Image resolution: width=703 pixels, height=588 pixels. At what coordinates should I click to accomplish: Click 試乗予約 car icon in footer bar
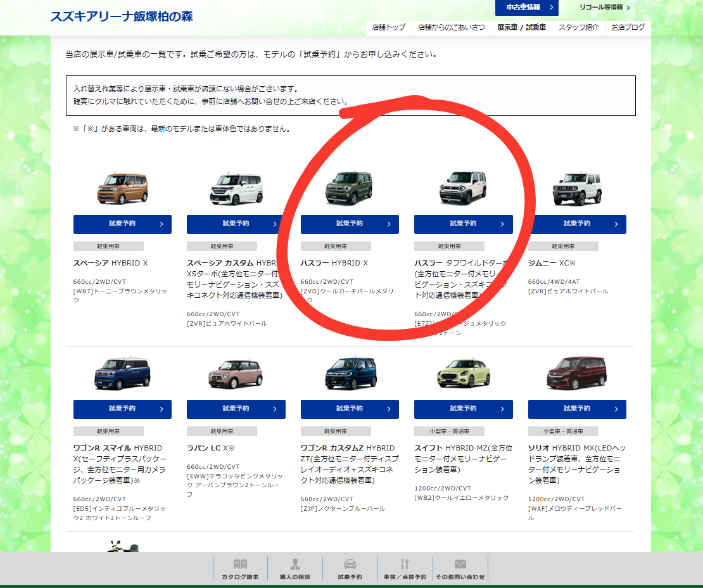click(x=350, y=569)
